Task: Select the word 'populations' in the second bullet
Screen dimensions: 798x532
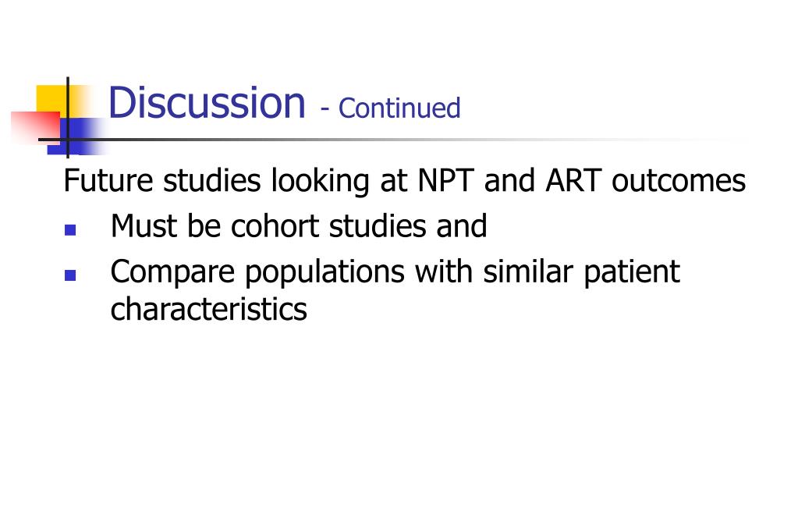Action: tap(325, 272)
